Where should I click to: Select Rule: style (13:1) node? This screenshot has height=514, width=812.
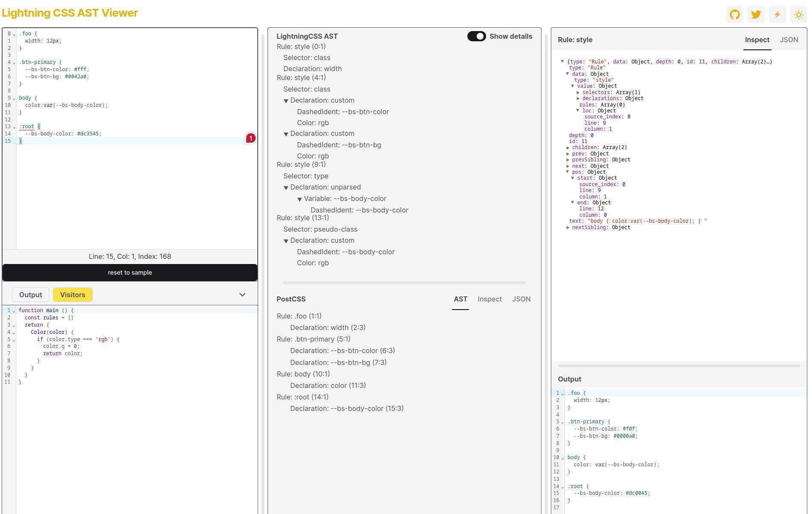coord(303,218)
